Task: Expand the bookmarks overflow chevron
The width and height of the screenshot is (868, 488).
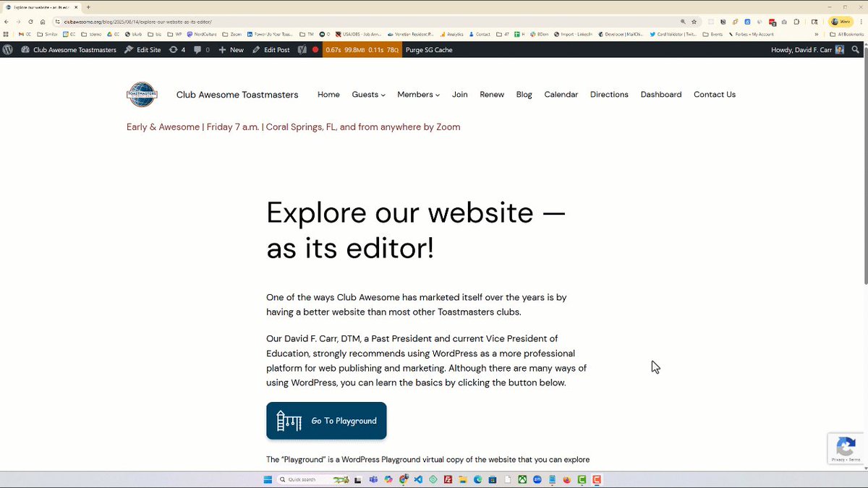Action: tap(817, 34)
